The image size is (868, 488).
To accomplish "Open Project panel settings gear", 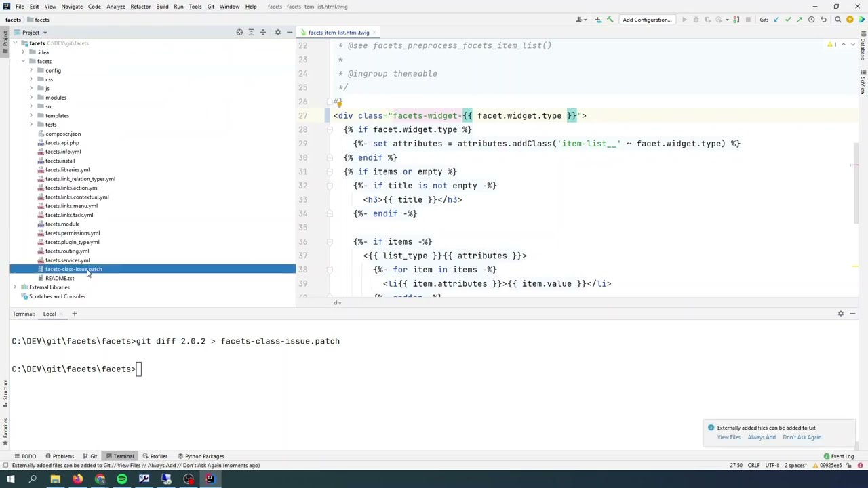I will 277,32.
